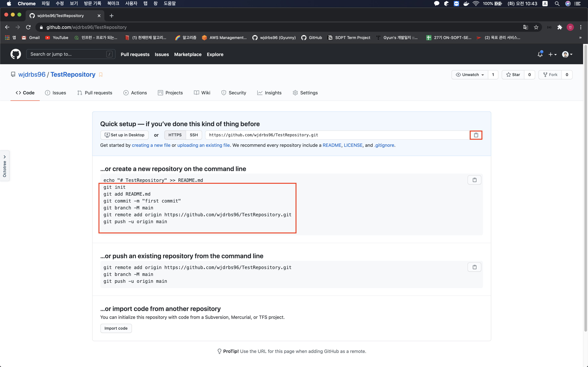Reload the current page
This screenshot has width=588, height=367.
coord(28,27)
